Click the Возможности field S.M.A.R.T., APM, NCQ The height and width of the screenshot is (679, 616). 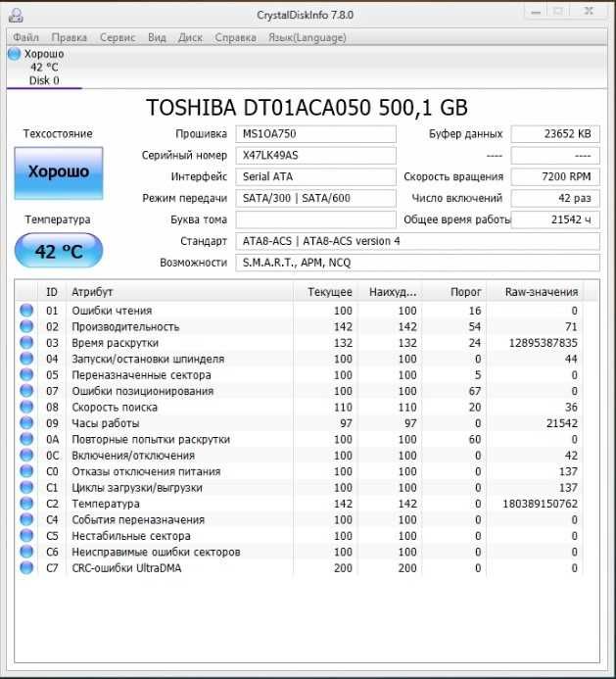coord(418,263)
